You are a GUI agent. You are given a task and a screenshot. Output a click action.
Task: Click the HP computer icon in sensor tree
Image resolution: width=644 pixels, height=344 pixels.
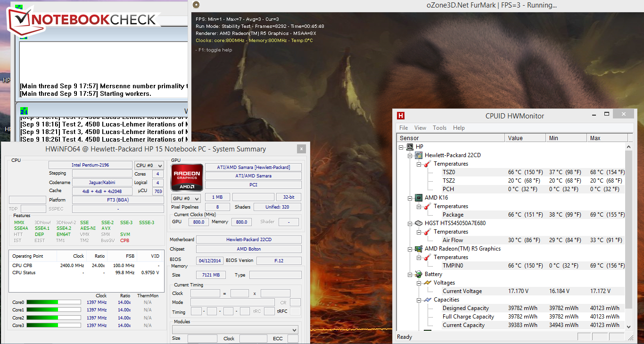point(410,147)
